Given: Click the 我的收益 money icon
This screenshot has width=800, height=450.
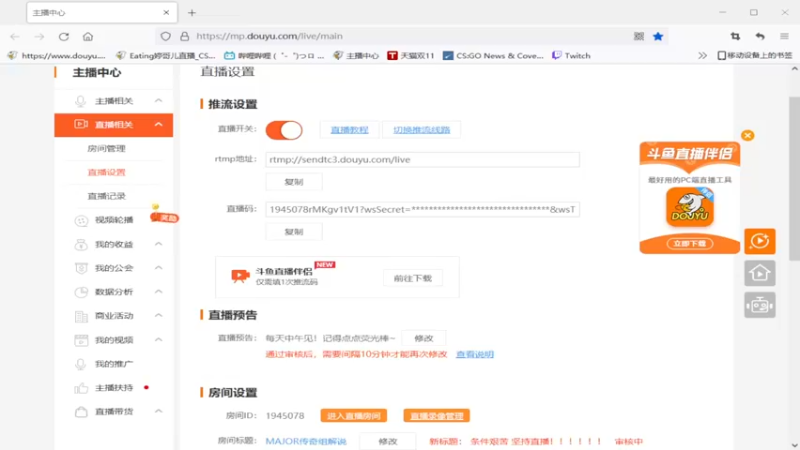Looking at the screenshot, I should click(81, 244).
